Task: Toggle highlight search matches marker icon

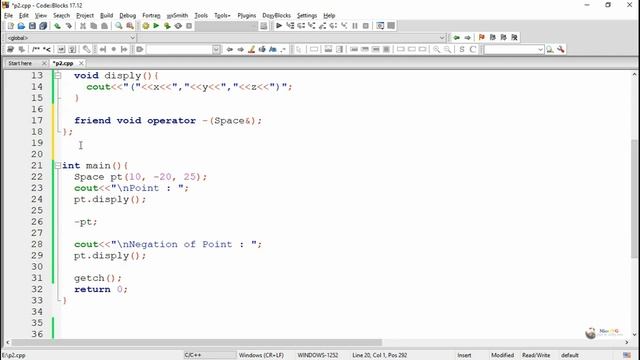Action: pos(251,49)
